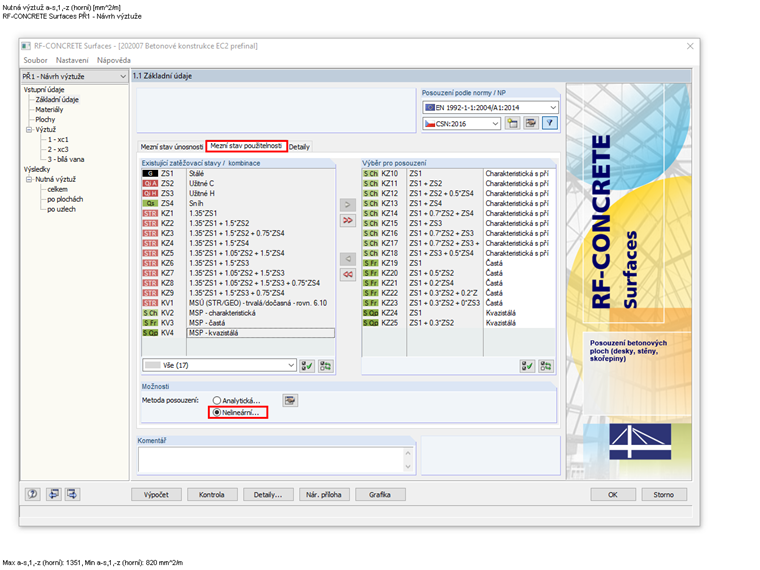Open the PŘ1 - Návrh výztuže case dropdown

point(123,77)
